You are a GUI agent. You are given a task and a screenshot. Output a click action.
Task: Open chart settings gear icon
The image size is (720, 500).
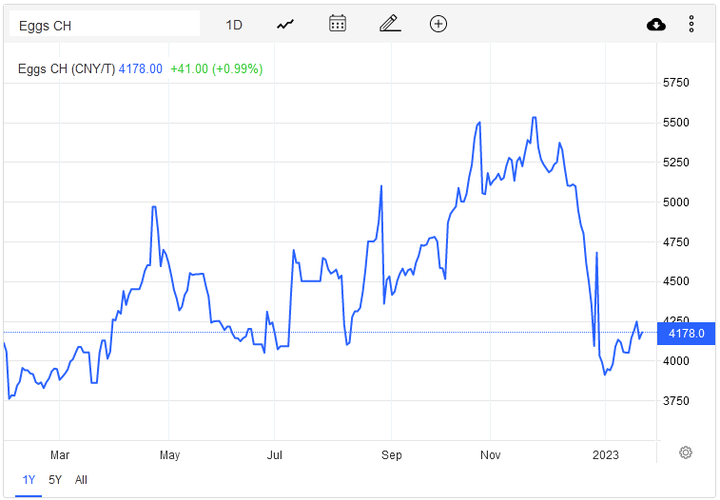(x=685, y=453)
